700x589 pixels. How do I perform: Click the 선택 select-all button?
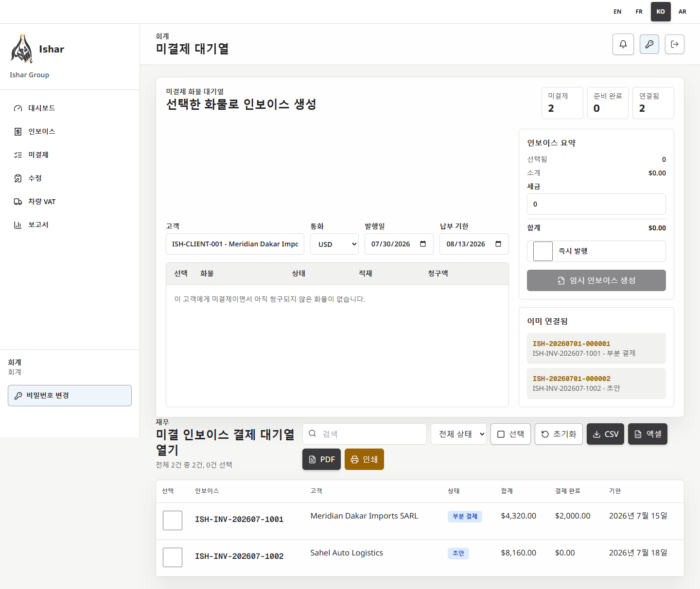click(x=510, y=434)
